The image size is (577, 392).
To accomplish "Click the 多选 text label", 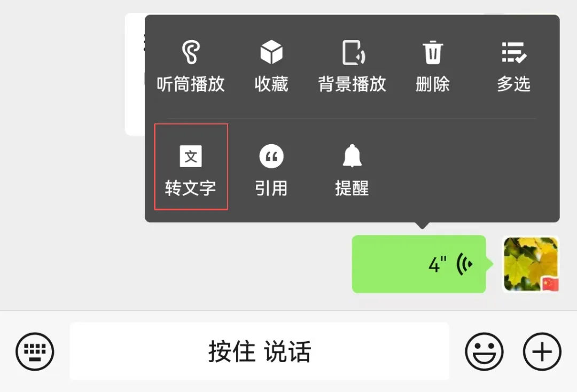I will click(x=514, y=84).
